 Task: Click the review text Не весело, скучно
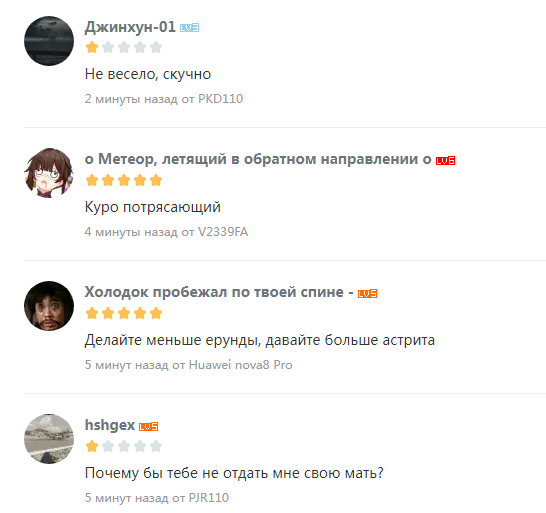pyautogui.click(x=148, y=74)
